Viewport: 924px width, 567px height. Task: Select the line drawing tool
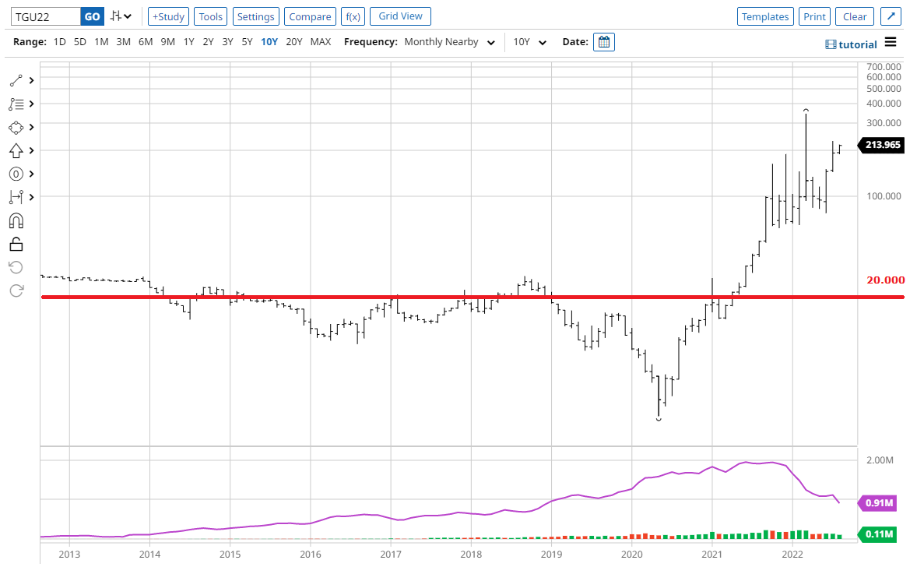[x=16, y=80]
